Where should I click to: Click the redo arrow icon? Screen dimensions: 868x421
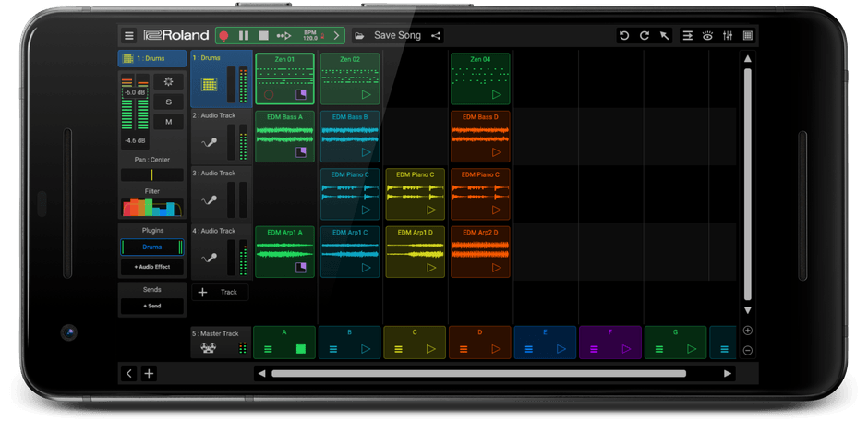point(645,36)
